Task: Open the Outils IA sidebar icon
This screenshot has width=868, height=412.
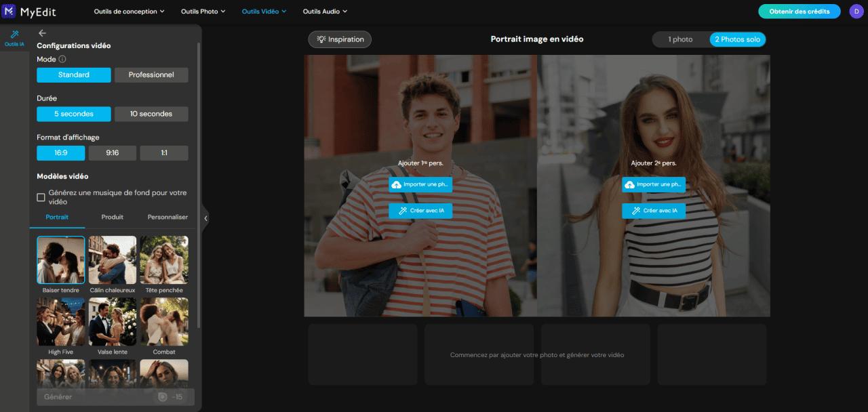Action: click(14, 37)
